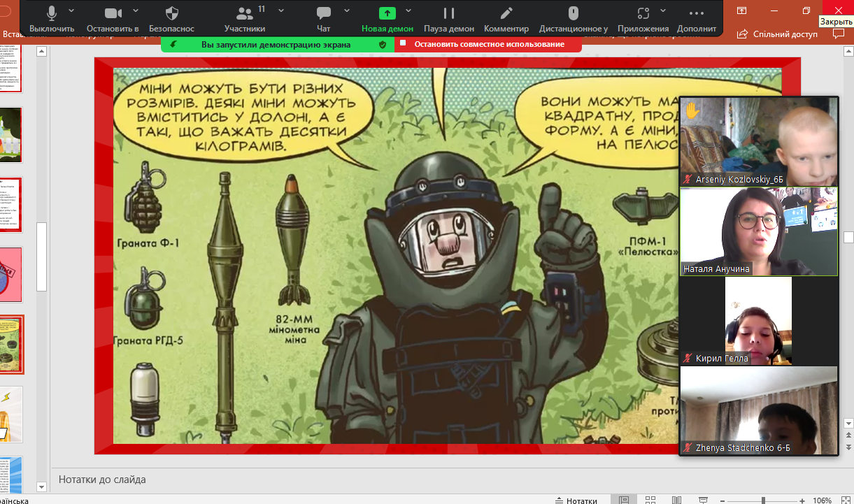Click muted mic icon beside Zhenya Stadchenko name
Image resolution: width=854 pixels, height=504 pixels.
pyautogui.click(x=688, y=447)
